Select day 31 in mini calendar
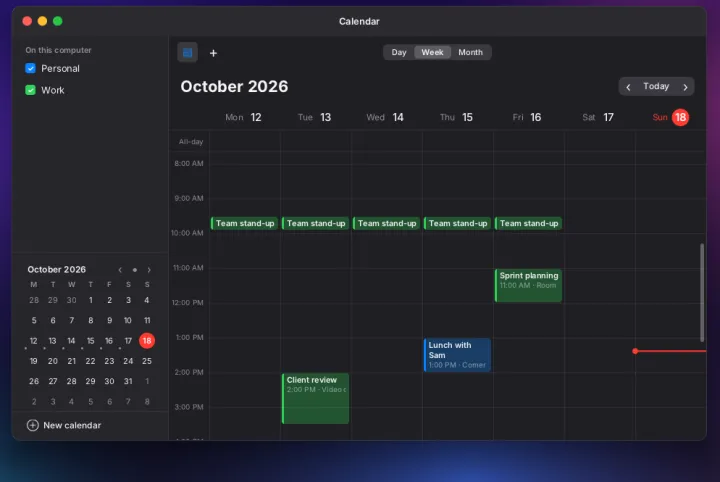This screenshot has width=720, height=482. click(x=128, y=381)
